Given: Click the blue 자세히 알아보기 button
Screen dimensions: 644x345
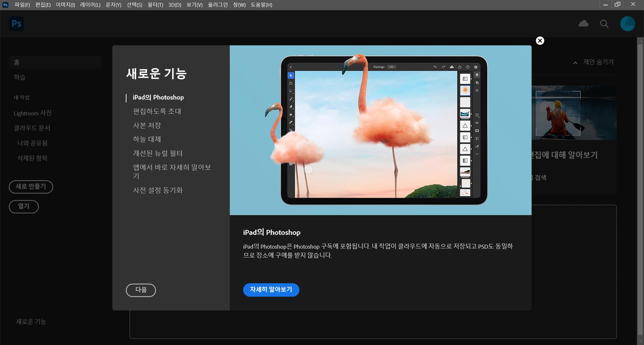Looking at the screenshot, I should [271, 290].
